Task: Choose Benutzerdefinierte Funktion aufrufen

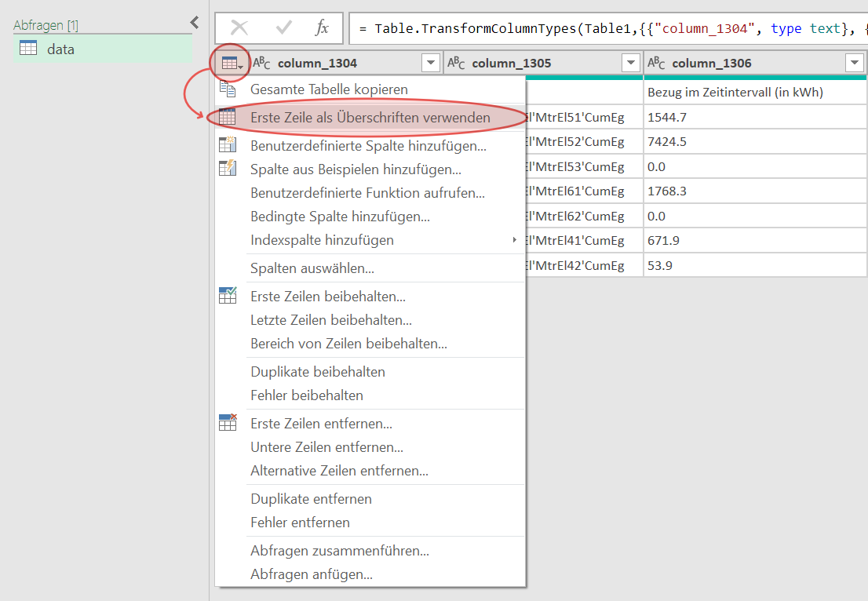Action: pos(370,192)
